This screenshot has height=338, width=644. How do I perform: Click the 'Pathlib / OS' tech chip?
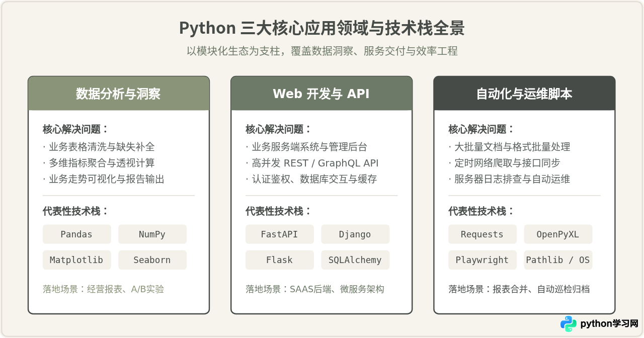558,260
